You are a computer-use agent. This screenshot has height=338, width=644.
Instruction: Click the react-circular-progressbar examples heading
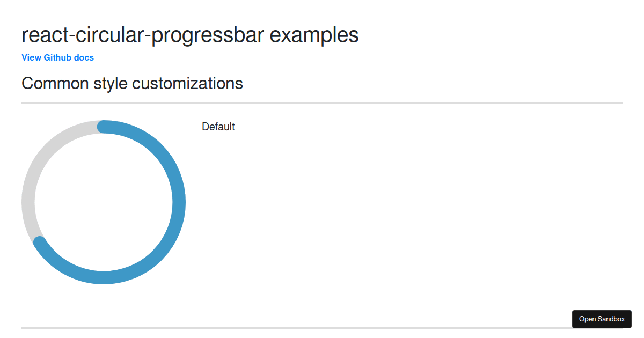coord(189,34)
